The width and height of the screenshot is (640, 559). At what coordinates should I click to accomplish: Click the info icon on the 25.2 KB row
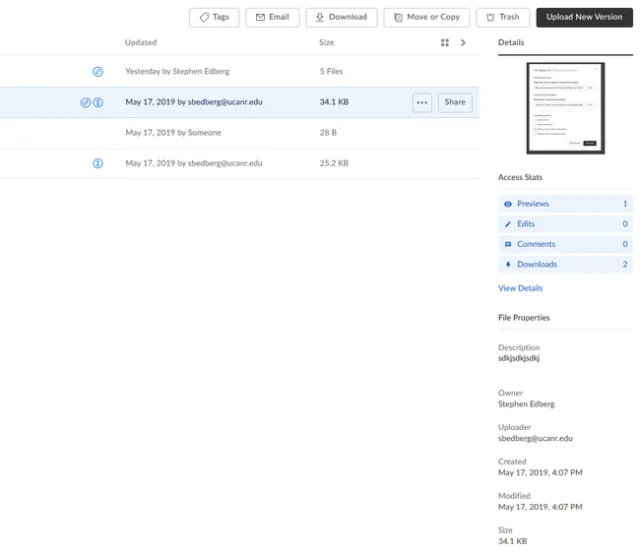click(98, 163)
